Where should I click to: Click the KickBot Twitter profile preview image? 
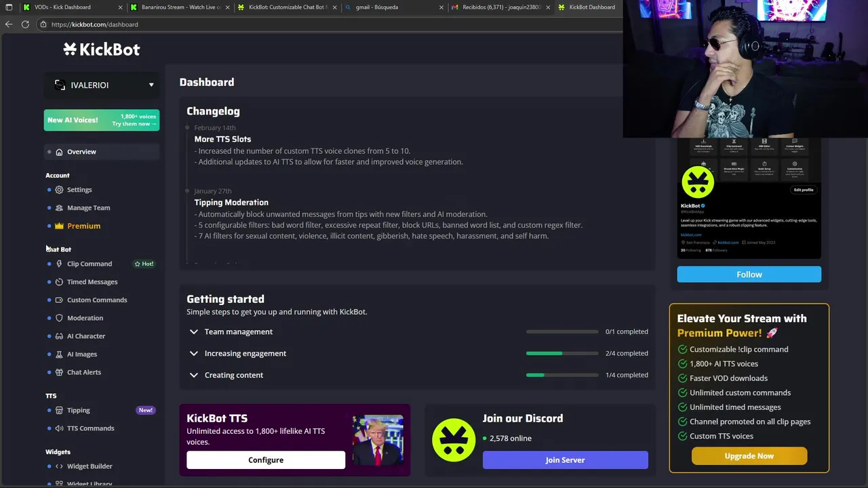[x=749, y=199]
